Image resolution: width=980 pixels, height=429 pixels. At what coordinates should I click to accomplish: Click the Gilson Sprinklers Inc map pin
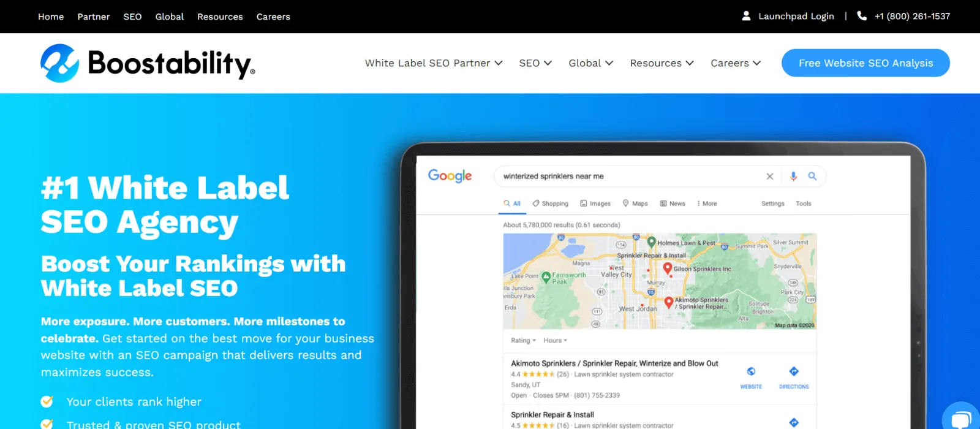click(x=668, y=268)
